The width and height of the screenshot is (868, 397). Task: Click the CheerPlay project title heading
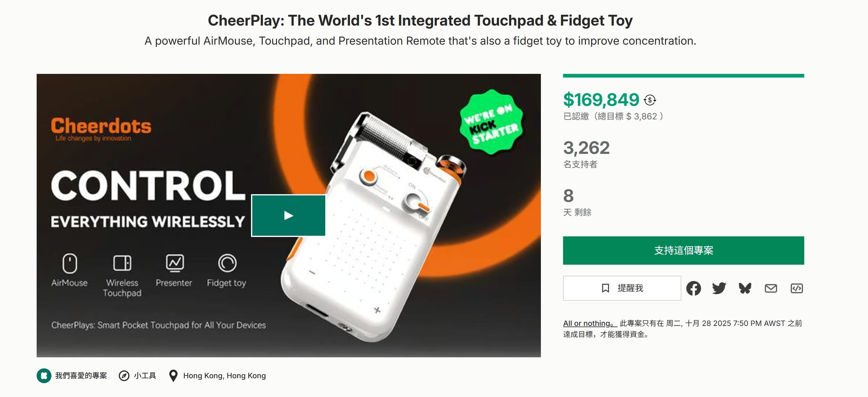(420, 21)
